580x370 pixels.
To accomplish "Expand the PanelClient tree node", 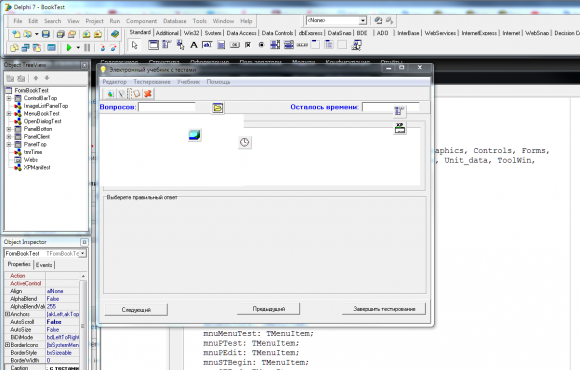I will coord(9,137).
